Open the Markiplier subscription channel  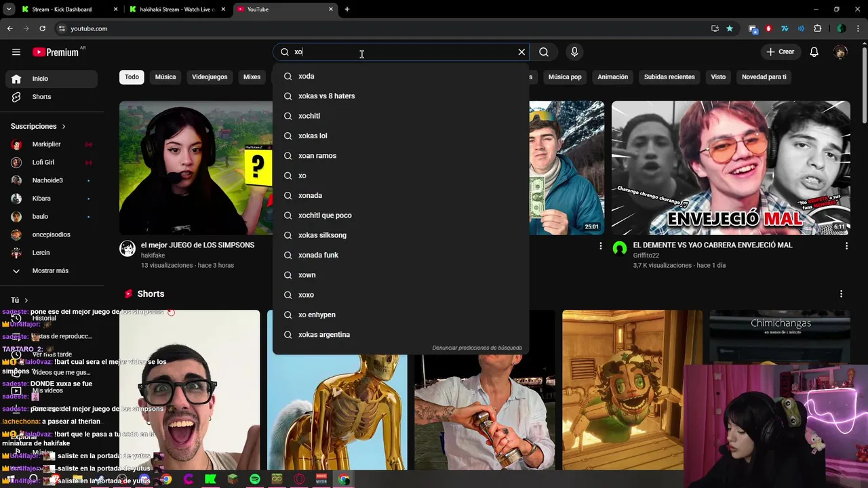click(x=52, y=144)
